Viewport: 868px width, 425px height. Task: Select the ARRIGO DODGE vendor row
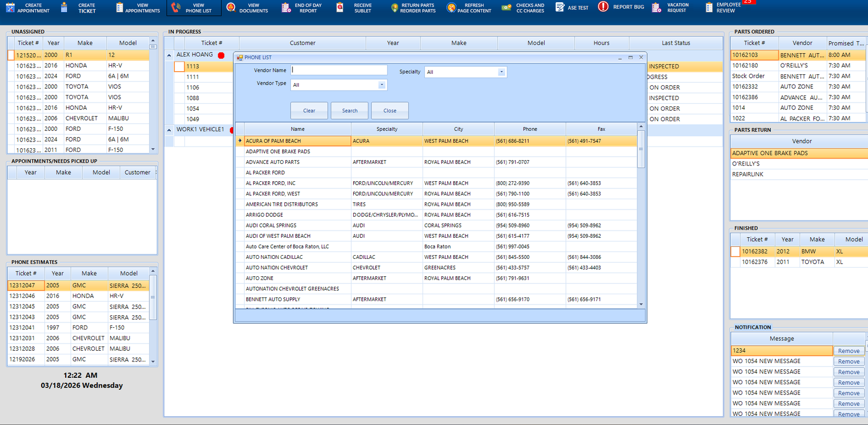[437, 215]
